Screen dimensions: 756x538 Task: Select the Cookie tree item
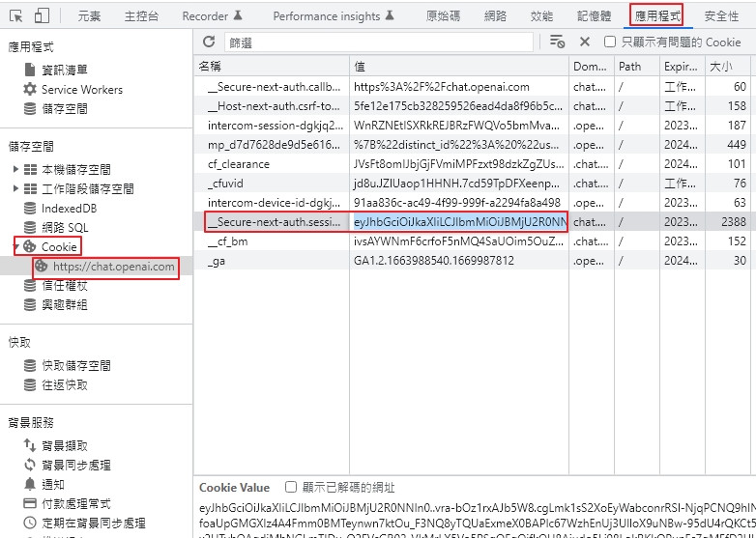click(50, 246)
